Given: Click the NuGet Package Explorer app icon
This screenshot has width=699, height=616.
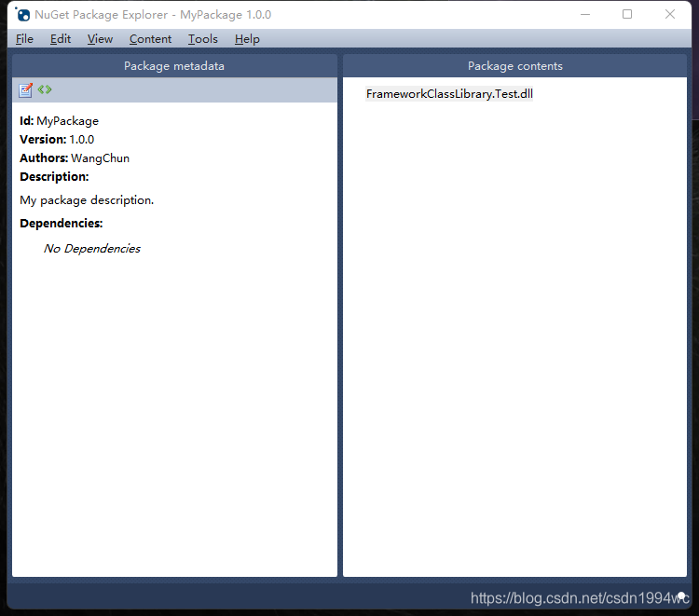Looking at the screenshot, I should pyautogui.click(x=22, y=14).
